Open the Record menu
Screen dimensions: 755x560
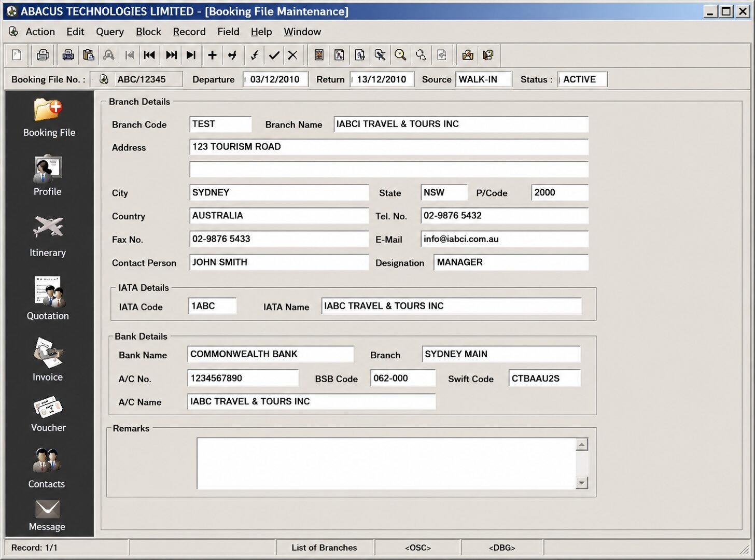click(189, 32)
